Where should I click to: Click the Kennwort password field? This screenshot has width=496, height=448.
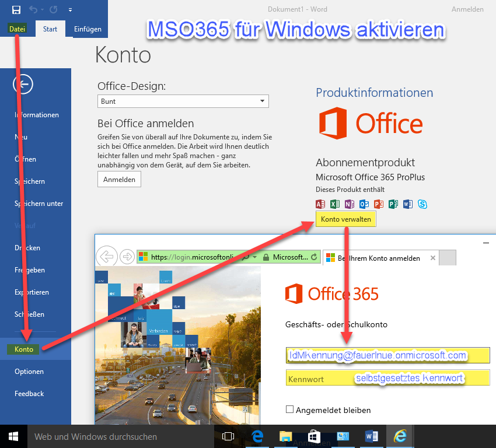coord(388,379)
